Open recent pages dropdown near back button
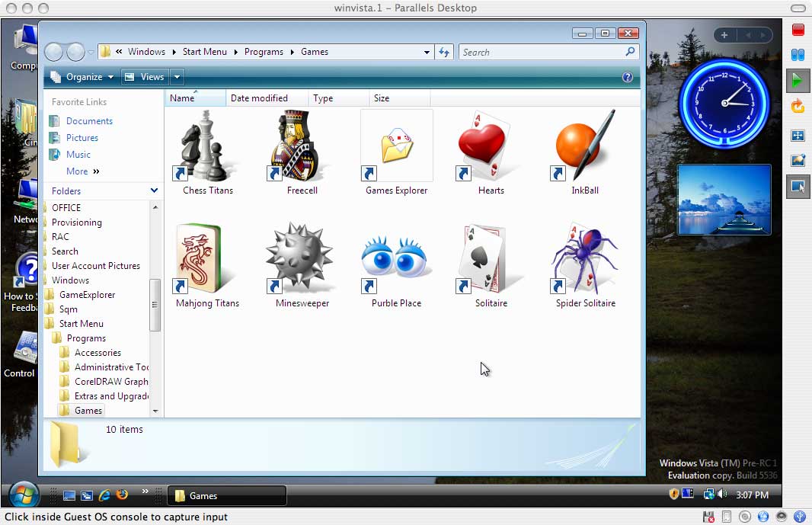The image size is (812, 525). [x=91, y=52]
